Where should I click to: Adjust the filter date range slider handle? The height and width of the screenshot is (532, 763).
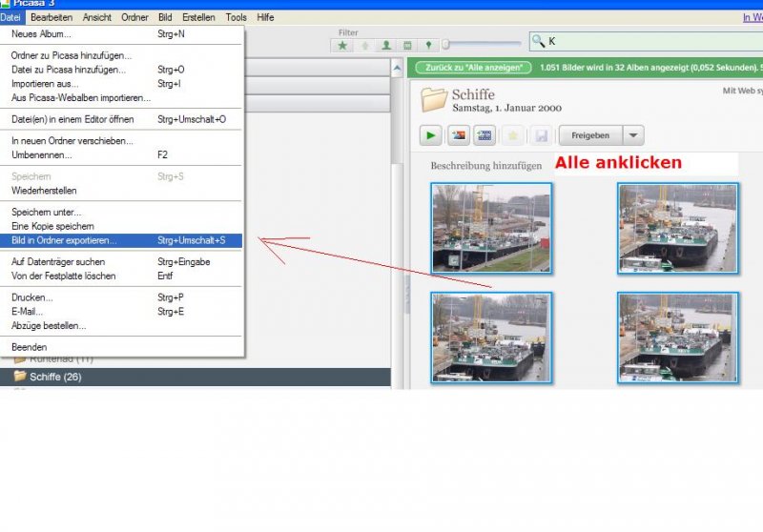(x=445, y=44)
